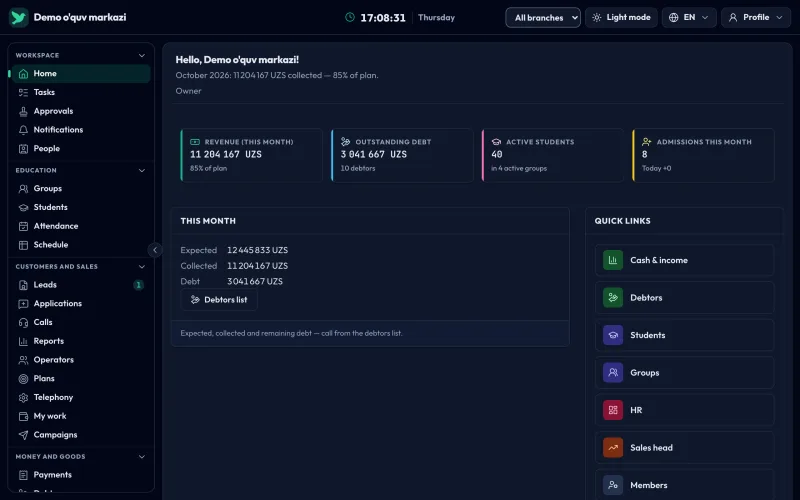Open the Attendance page

pos(81,226)
